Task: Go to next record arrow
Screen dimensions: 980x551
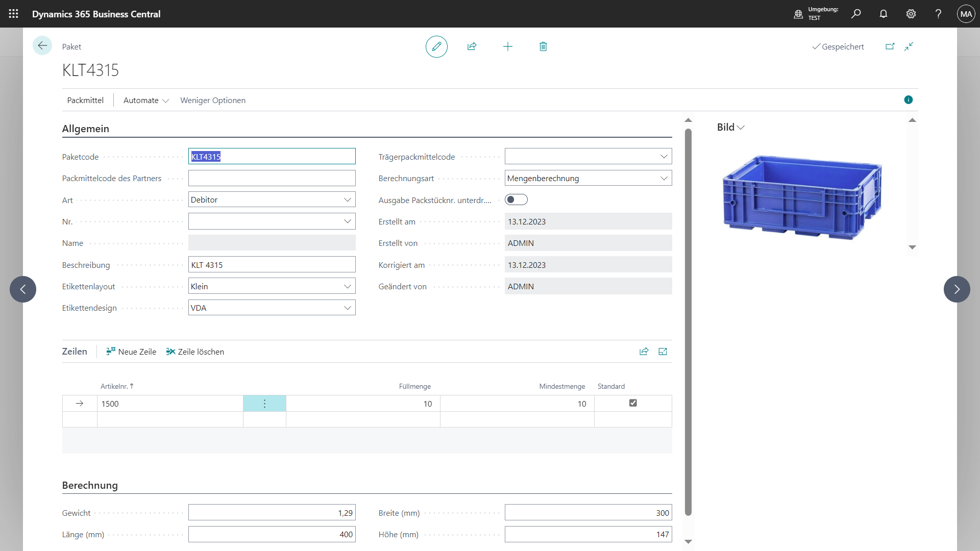Action: (x=957, y=289)
